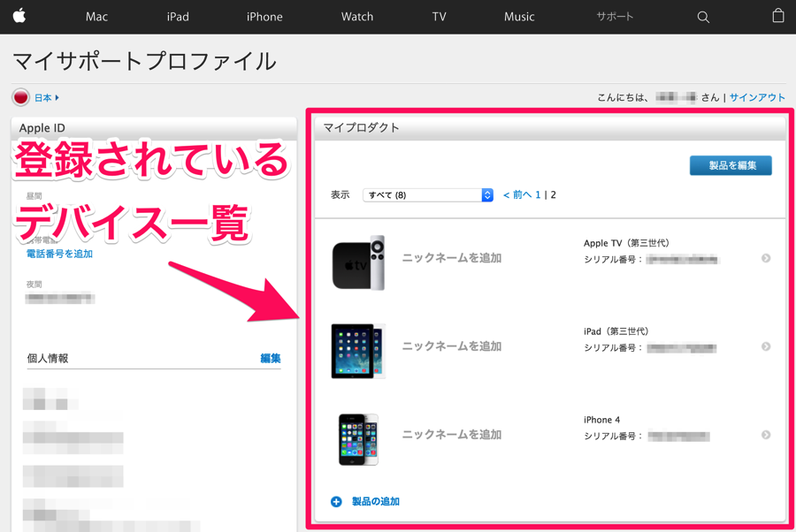Image resolution: width=796 pixels, height=532 pixels.
Task: Open the サポート menu item
Action: (615, 17)
